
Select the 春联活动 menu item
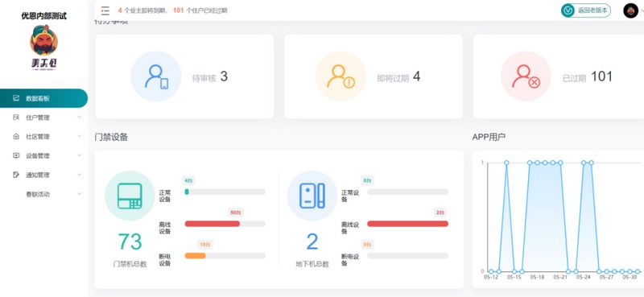(43, 194)
